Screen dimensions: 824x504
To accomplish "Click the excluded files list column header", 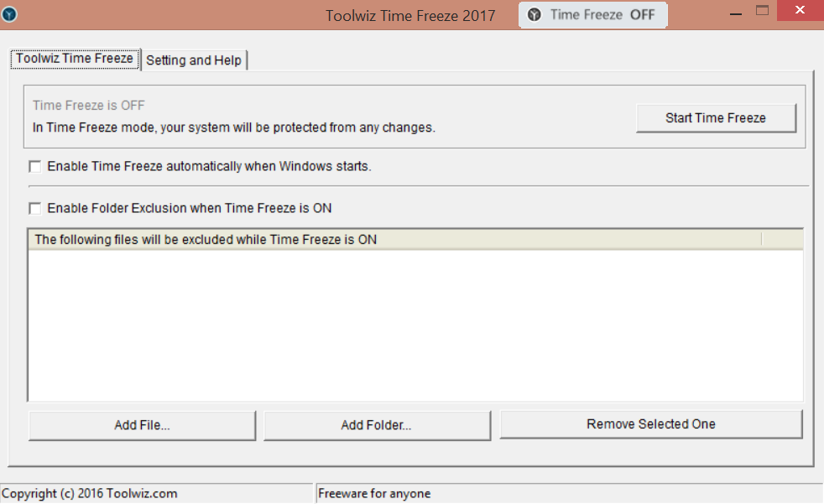I will coord(394,240).
